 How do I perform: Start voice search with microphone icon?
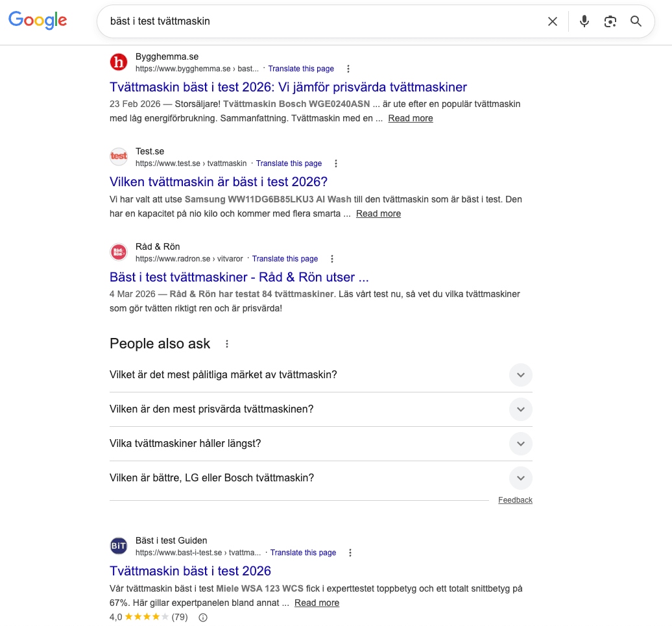click(584, 21)
